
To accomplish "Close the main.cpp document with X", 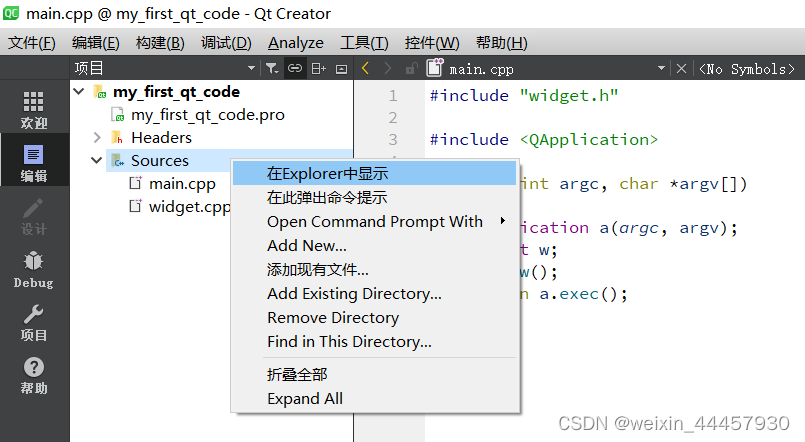I will pos(681,68).
